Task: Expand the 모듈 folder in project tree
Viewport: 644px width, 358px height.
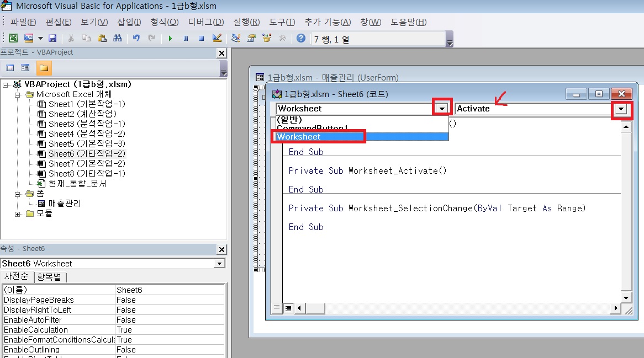Action: (x=18, y=213)
